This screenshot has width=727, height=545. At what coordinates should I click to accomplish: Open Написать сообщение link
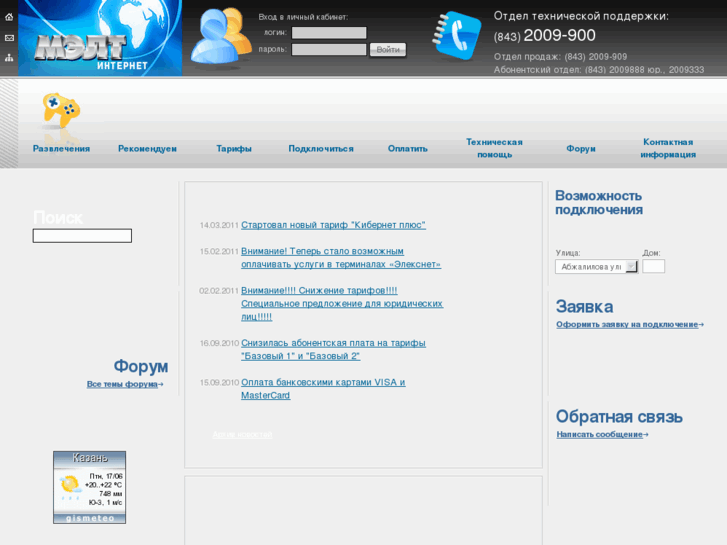[602, 435]
